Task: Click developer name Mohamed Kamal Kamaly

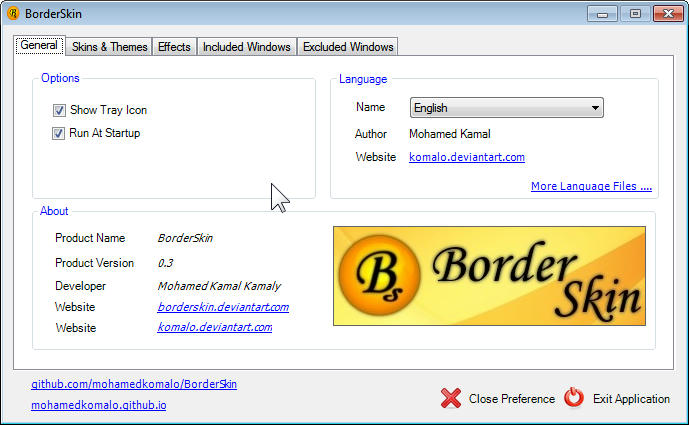Action: [x=219, y=286]
